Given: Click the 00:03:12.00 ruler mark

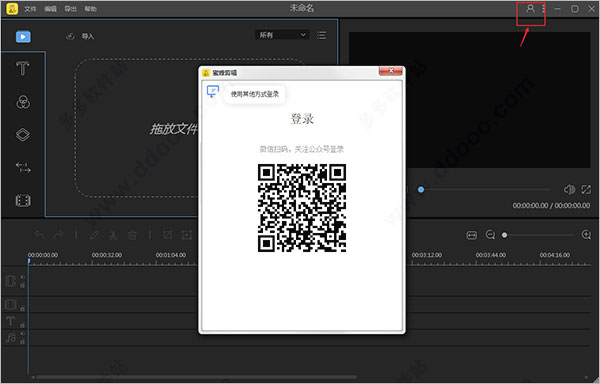Looking at the screenshot, I should [x=427, y=255].
